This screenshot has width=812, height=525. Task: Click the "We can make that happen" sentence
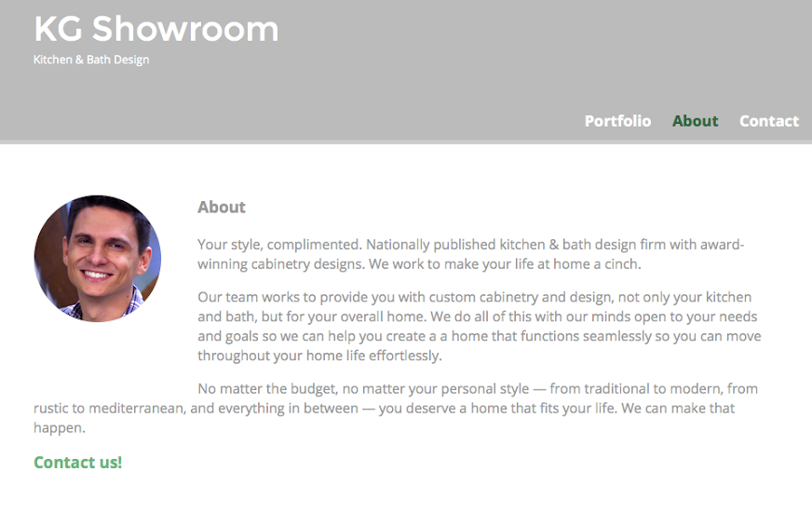tap(678, 408)
